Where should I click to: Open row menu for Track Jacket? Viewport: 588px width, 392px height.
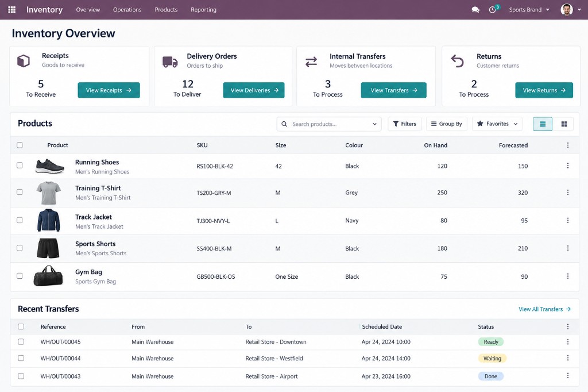click(x=568, y=220)
